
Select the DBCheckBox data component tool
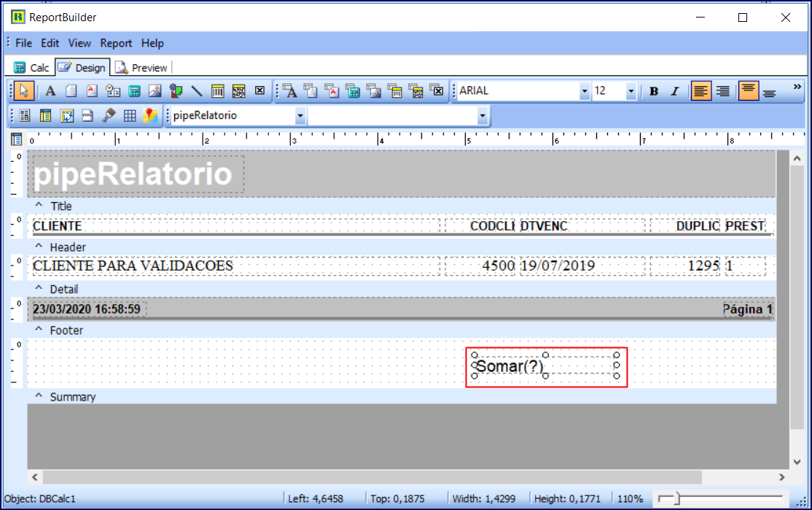(x=437, y=91)
